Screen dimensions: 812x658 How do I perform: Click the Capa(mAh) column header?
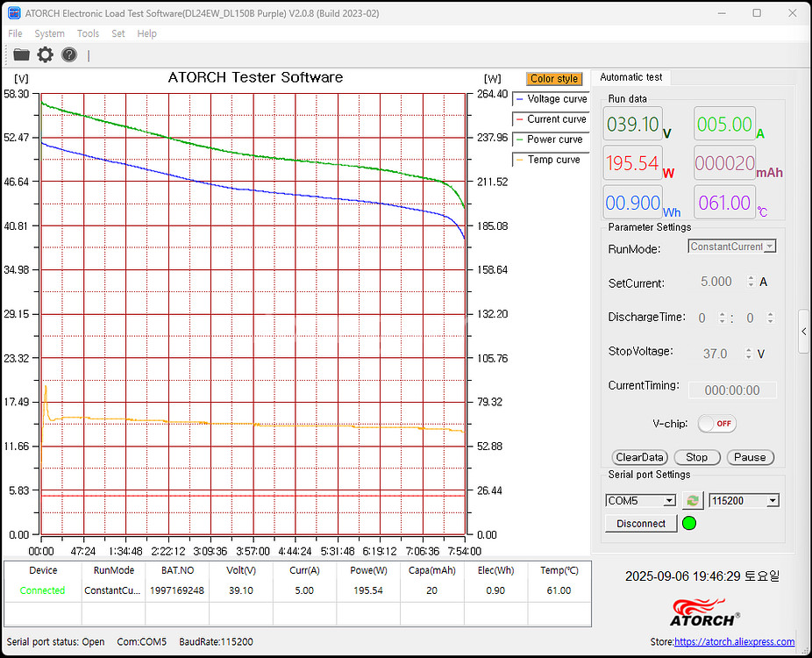point(432,570)
